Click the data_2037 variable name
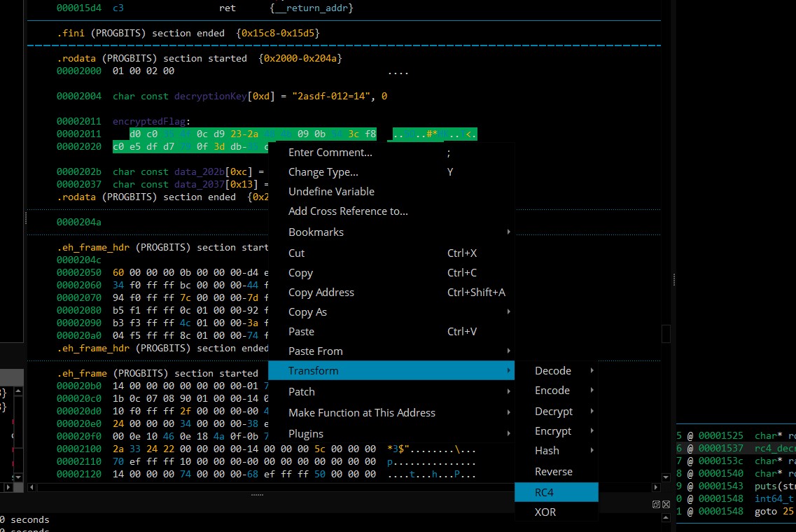The width and height of the screenshot is (796, 532). 200,184
